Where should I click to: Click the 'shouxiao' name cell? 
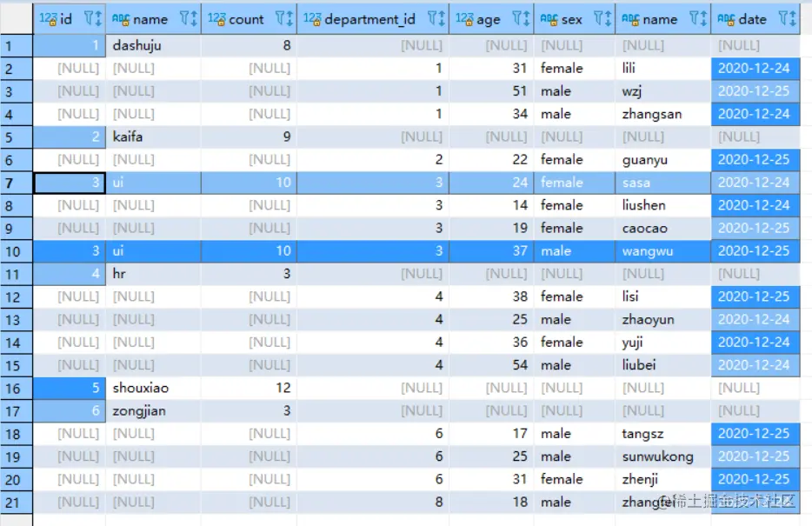[153, 388]
